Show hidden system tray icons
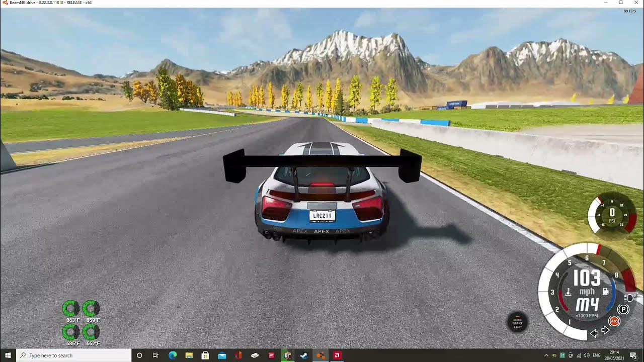The image size is (644, 362). 546,355
